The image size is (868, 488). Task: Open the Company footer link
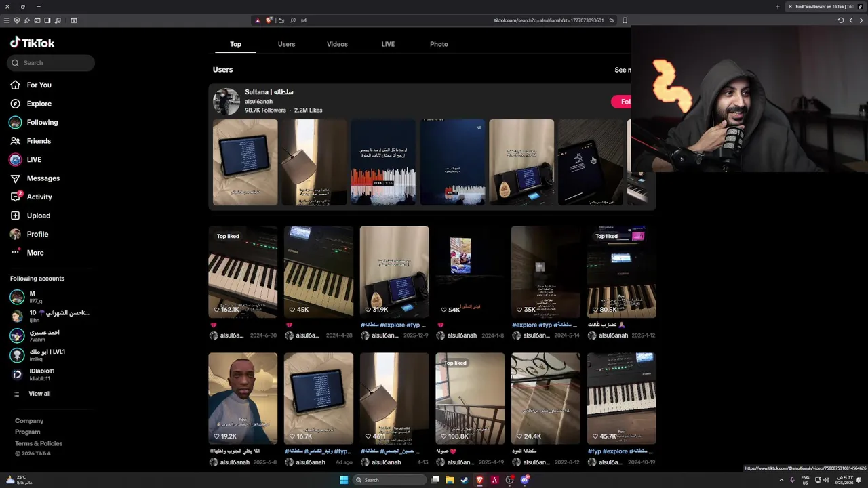(x=29, y=421)
